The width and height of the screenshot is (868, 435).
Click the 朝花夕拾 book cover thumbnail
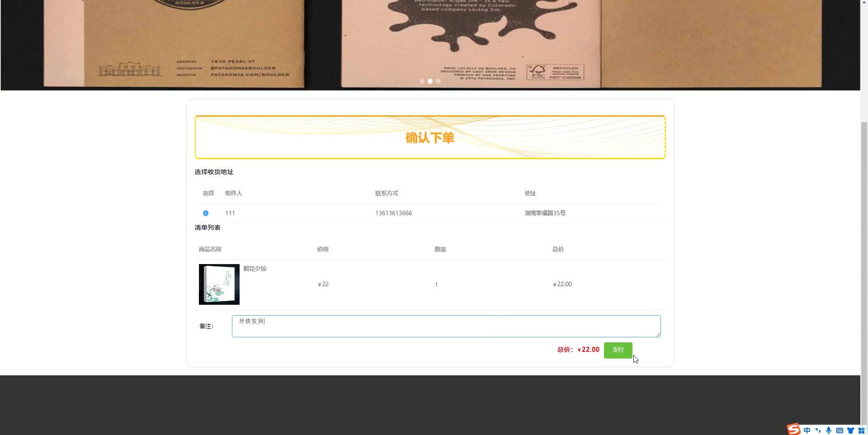219,284
